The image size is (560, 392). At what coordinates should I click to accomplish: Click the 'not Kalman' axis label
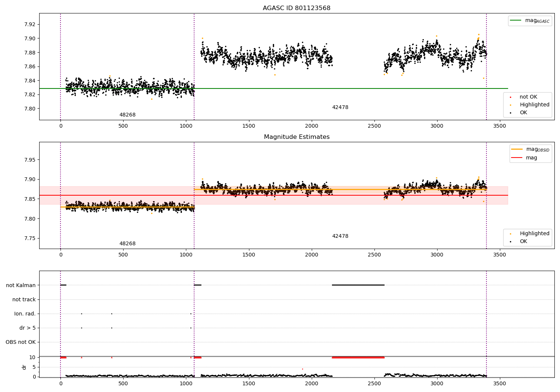point(21,286)
